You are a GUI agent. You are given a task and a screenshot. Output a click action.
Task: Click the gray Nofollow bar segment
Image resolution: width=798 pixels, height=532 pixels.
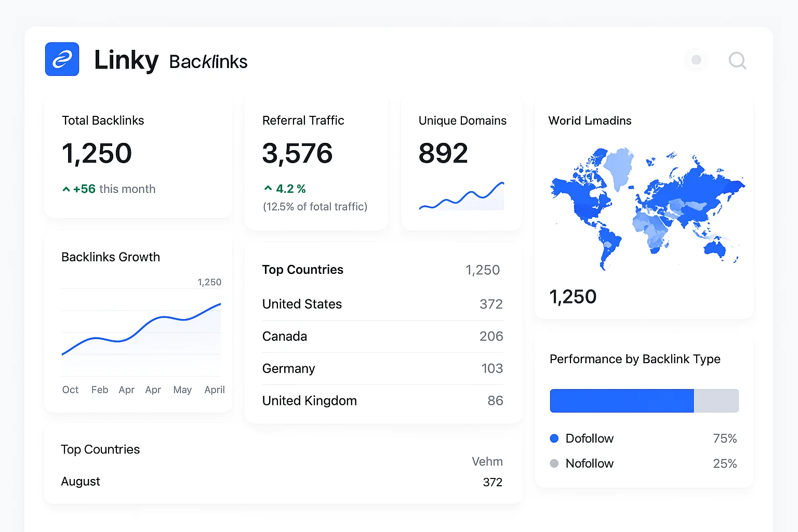point(716,401)
